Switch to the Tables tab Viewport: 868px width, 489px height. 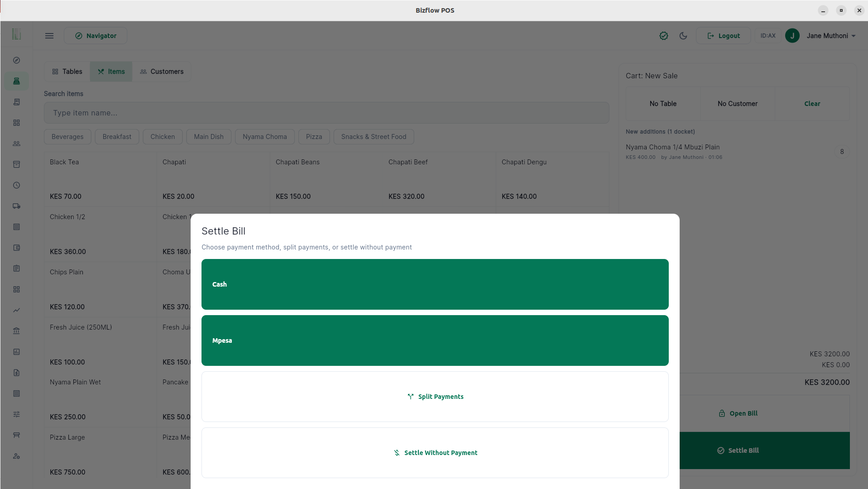(x=67, y=72)
